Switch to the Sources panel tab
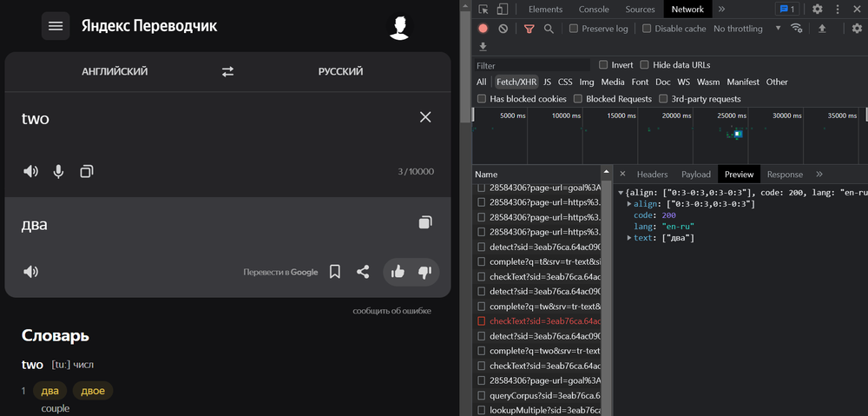The width and height of the screenshot is (868, 416). click(x=641, y=9)
